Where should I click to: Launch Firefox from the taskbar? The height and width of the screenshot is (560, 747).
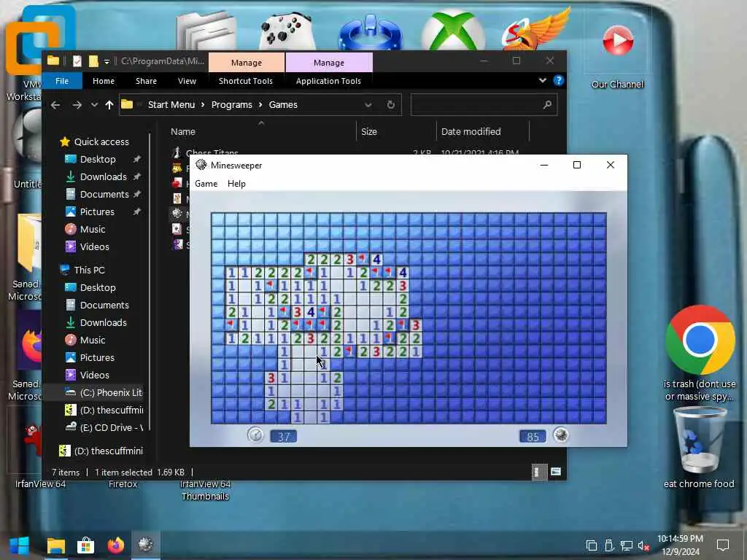(116, 545)
